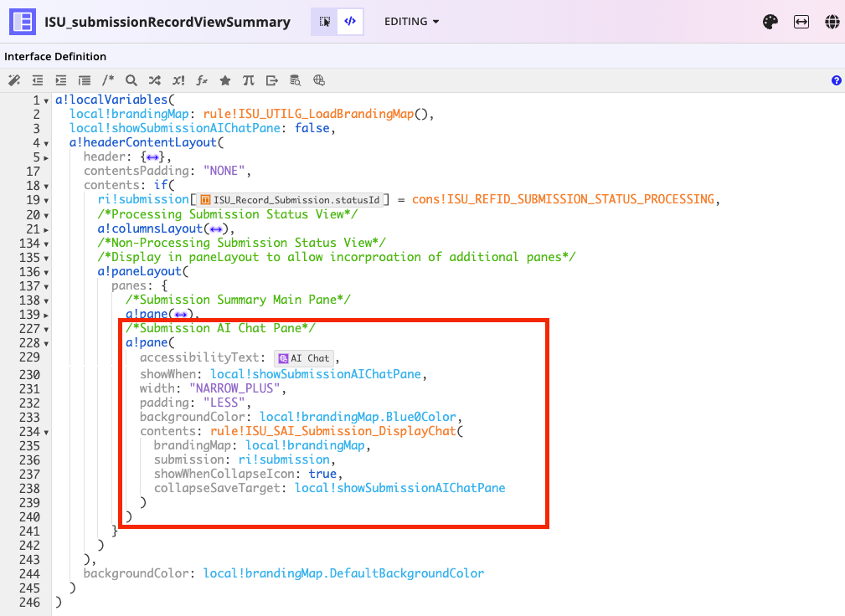Click collapseSaveTarget parameter name
Image resolution: width=845 pixels, height=616 pixels.
(217, 488)
